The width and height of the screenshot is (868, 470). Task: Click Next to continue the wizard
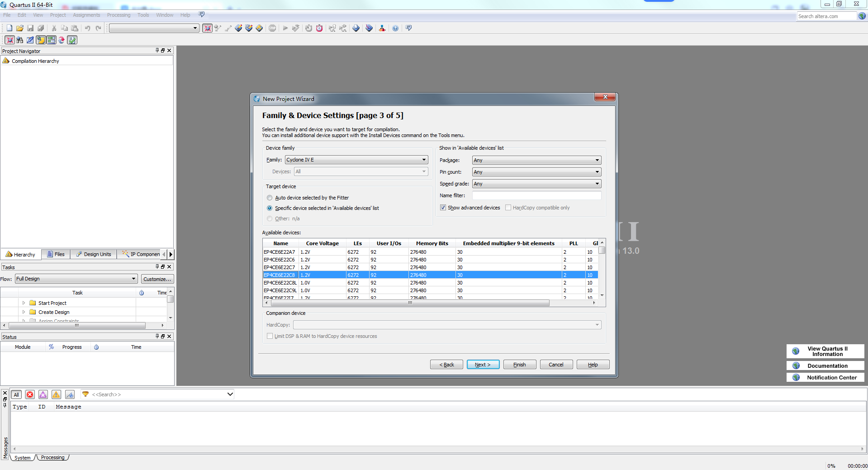pyautogui.click(x=483, y=365)
